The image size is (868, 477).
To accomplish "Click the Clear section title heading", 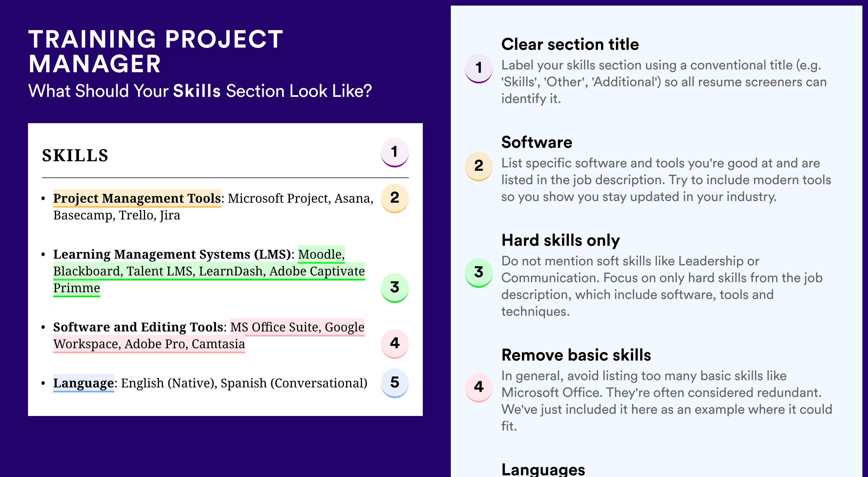I will point(570,45).
